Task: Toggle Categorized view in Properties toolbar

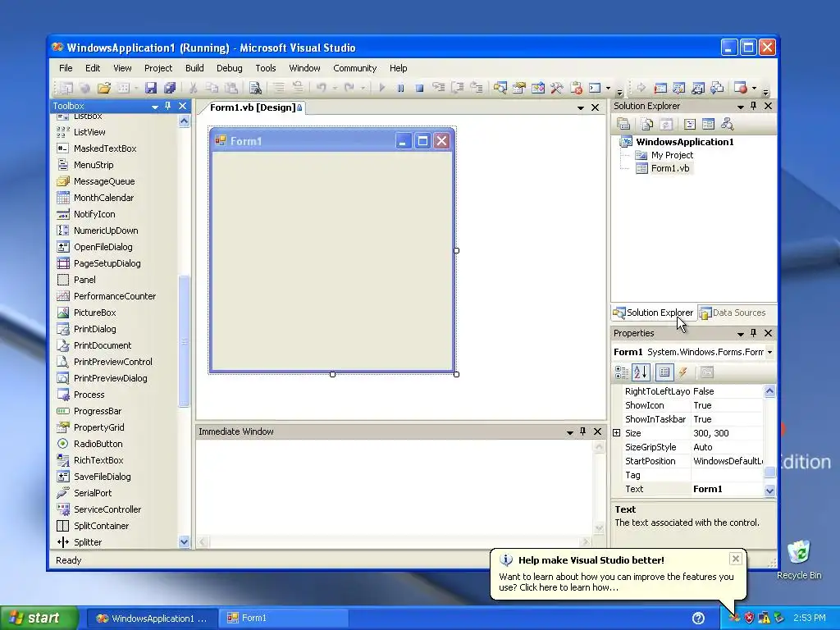Action: [x=622, y=372]
